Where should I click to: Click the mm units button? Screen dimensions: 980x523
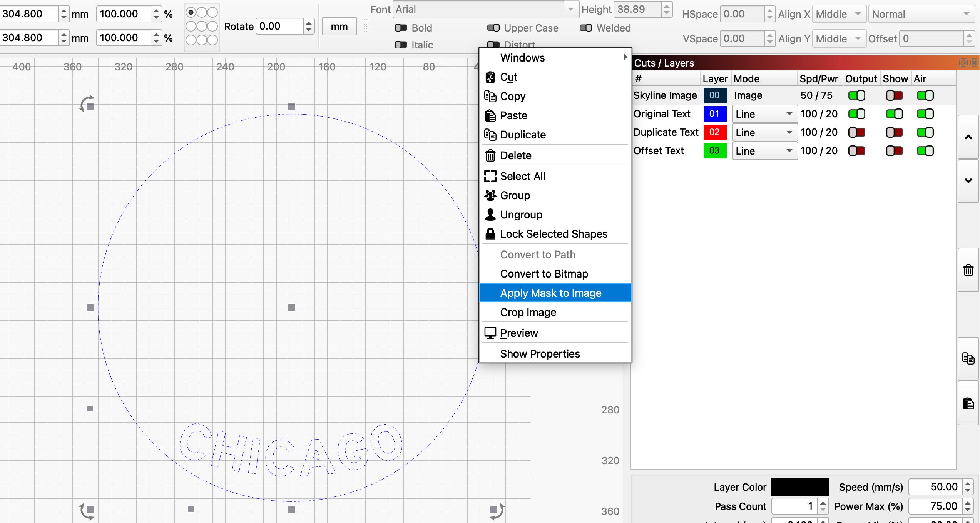click(x=339, y=27)
